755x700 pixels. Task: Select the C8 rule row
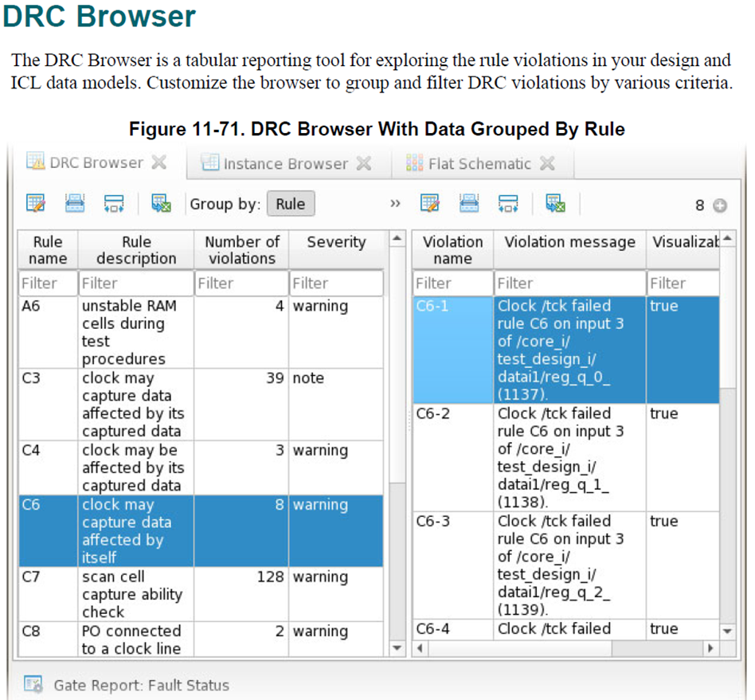tap(201, 639)
